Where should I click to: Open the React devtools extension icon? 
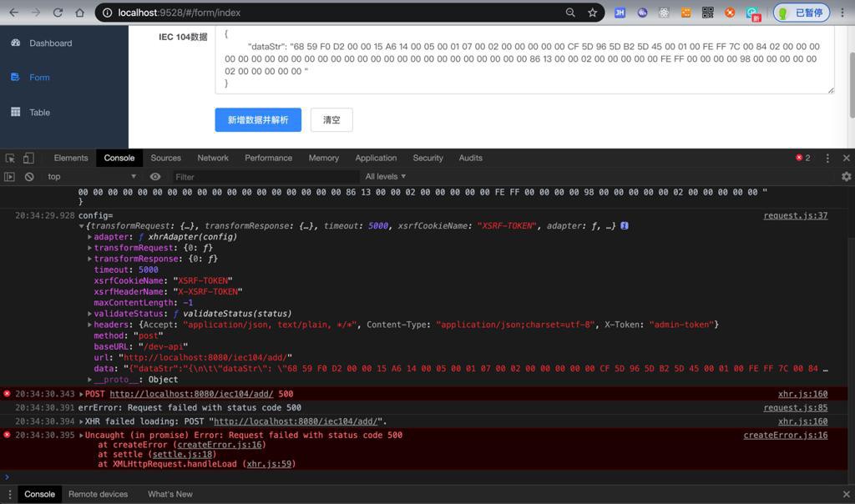(x=664, y=13)
